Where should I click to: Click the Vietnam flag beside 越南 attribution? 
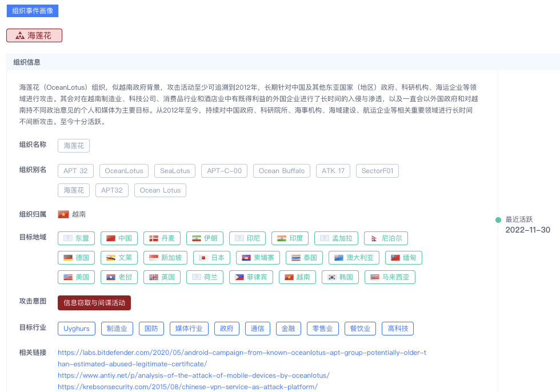(x=63, y=214)
